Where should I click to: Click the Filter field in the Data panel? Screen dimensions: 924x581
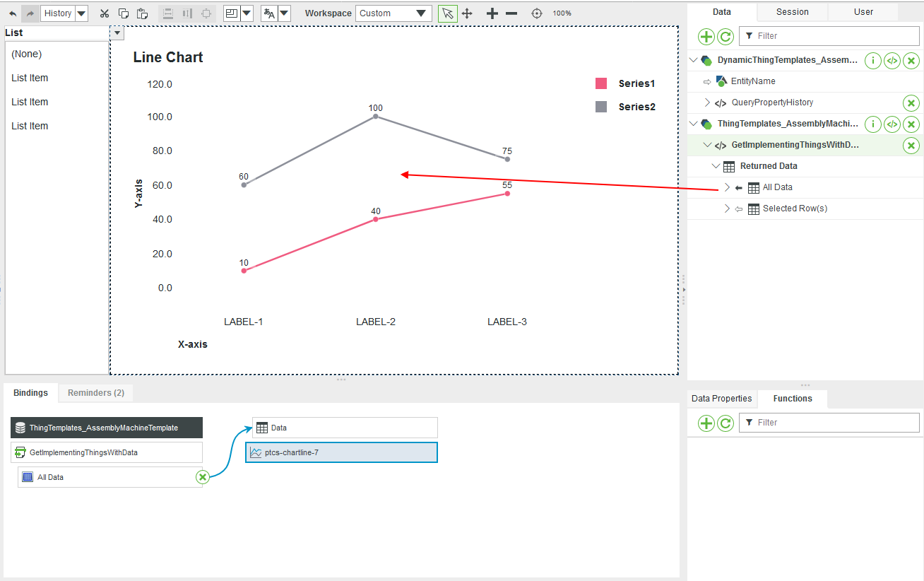(x=830, y=35)
